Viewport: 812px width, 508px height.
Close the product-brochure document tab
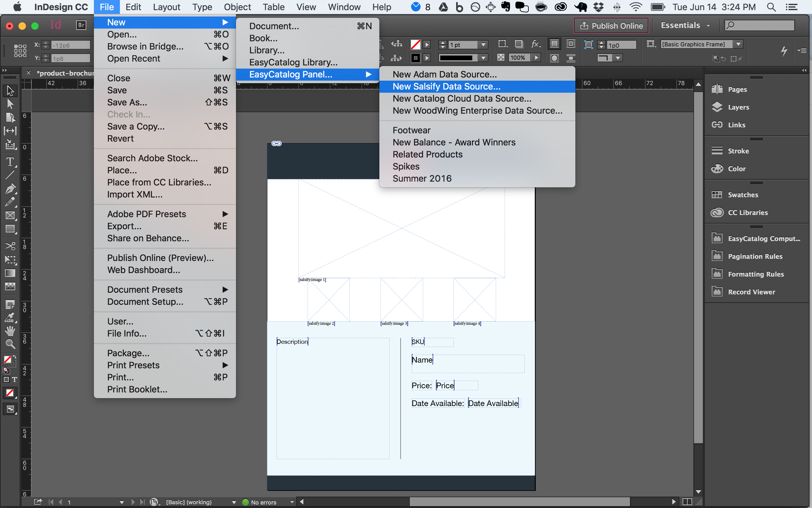click(x=29, y=73)
